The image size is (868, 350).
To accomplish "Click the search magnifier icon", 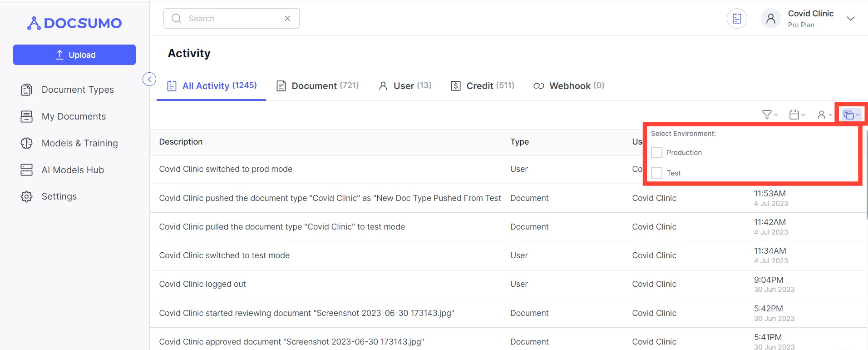I will pyautogui.click(x=176, y=18).
